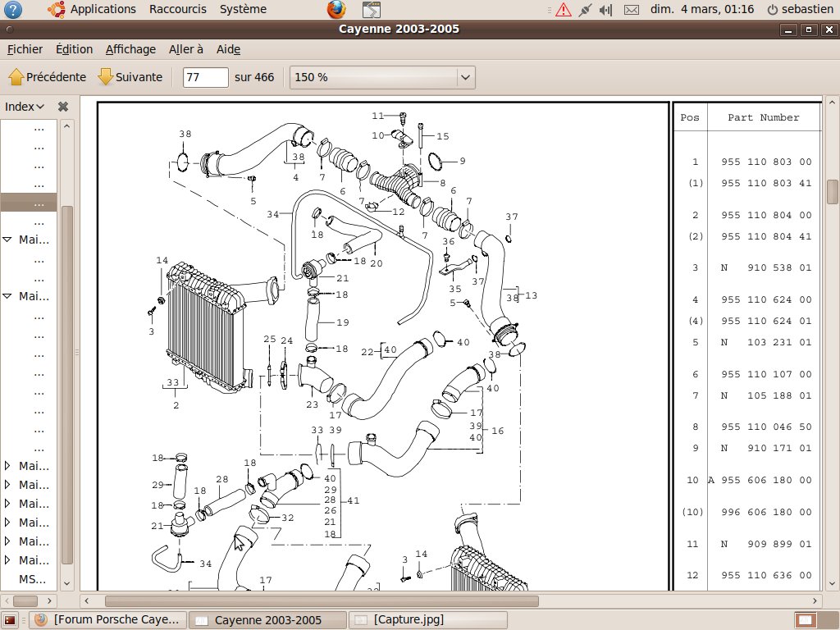Open the Édition menu
The image size is (840, 630).
tap(74, 49)
